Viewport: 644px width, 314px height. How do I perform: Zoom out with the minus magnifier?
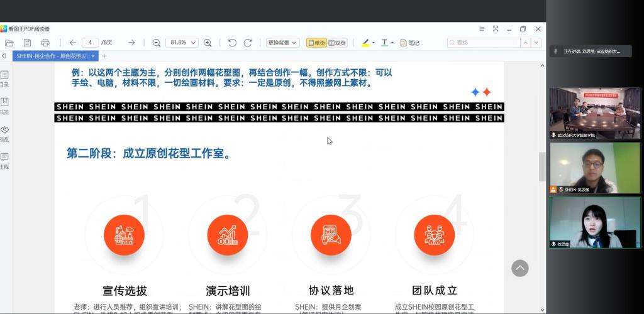tap(157, 43)
